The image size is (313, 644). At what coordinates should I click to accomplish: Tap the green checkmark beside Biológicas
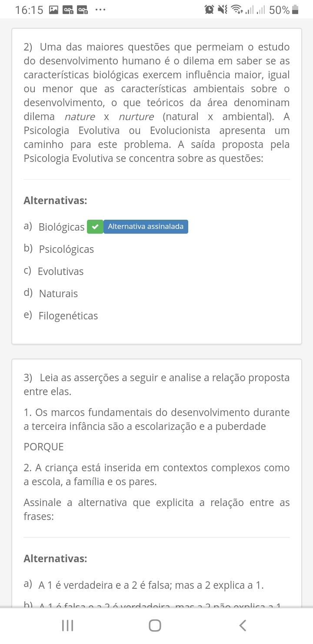95,227
